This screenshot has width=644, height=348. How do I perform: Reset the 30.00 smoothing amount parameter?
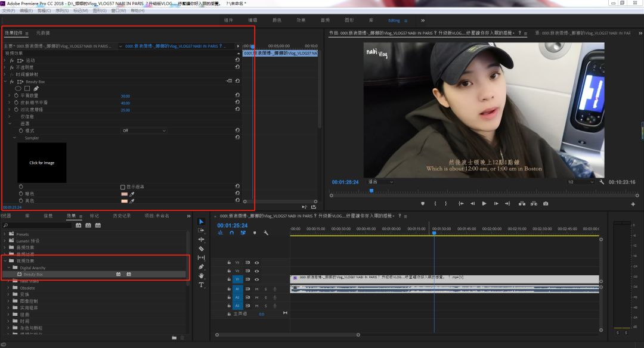point(237,95)
